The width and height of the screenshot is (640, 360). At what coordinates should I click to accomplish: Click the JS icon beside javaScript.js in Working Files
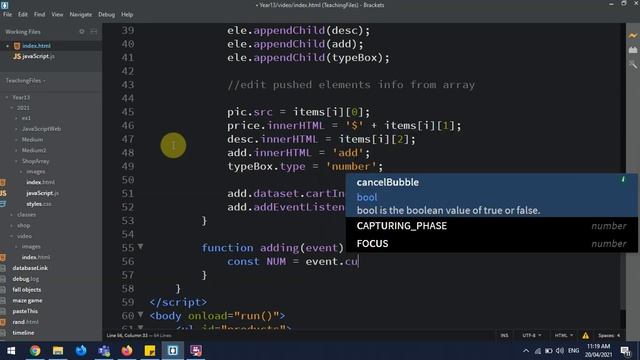click(x=17, y=56)
